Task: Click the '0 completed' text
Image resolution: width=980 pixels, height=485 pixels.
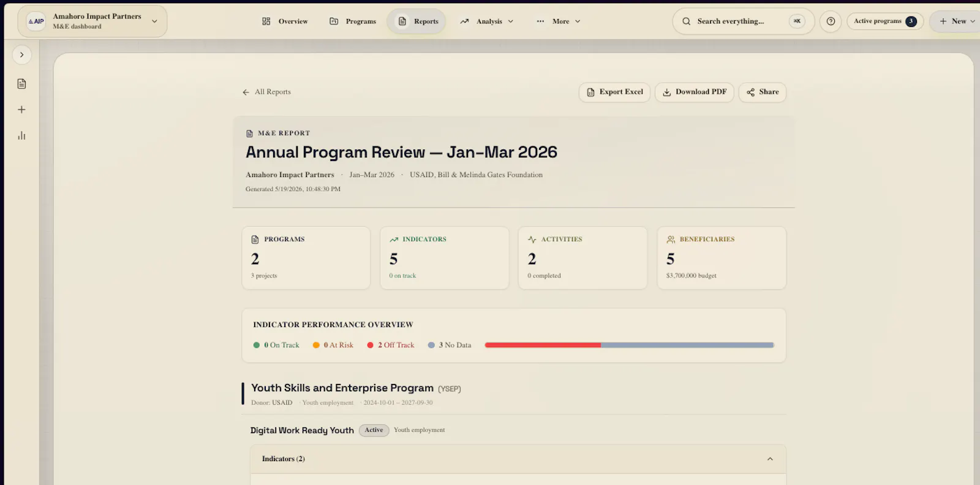Action: (544, 276)
